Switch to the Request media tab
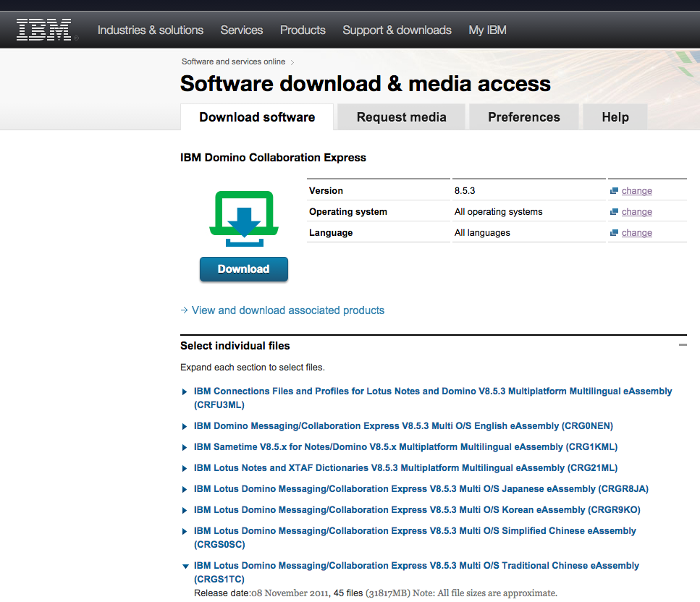The height and width of the screenshot is (602, 700). point(401,117)
